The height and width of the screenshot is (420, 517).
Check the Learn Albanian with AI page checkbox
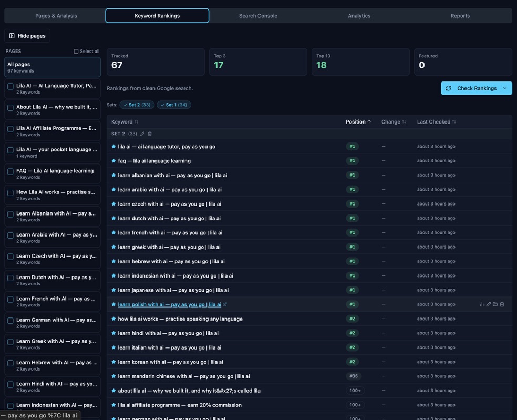[11, 214]
